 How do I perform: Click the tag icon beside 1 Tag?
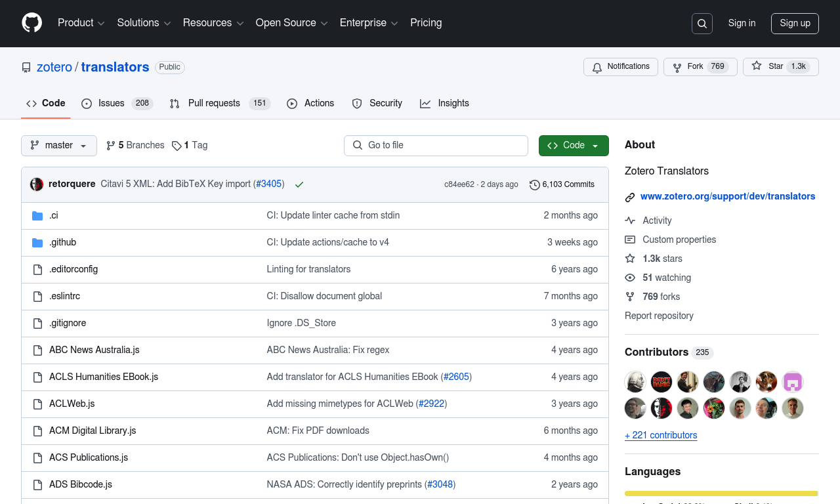click(x=177, y=146)
